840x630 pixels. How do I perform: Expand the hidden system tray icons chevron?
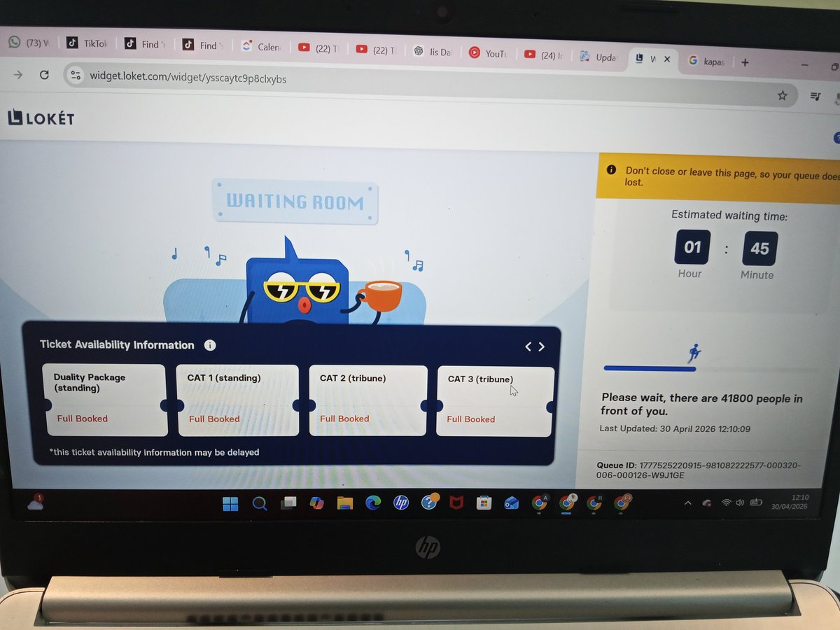click(688, 503)
